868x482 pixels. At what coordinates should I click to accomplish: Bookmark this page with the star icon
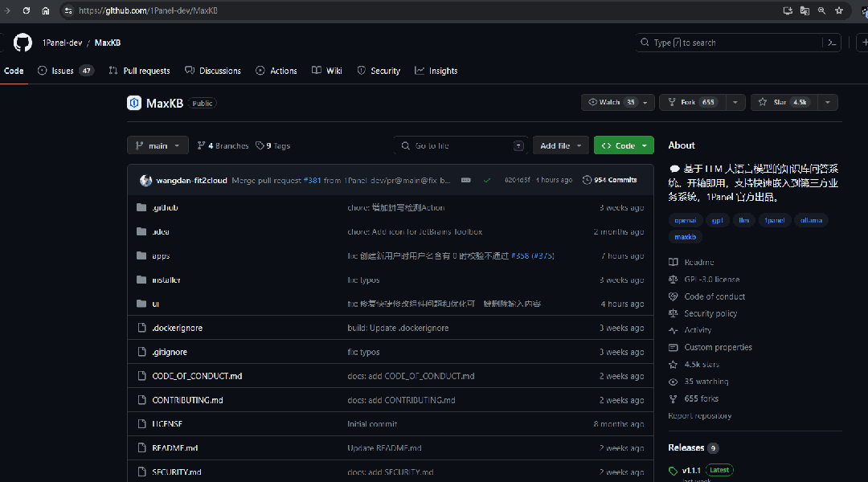(839, 10)
